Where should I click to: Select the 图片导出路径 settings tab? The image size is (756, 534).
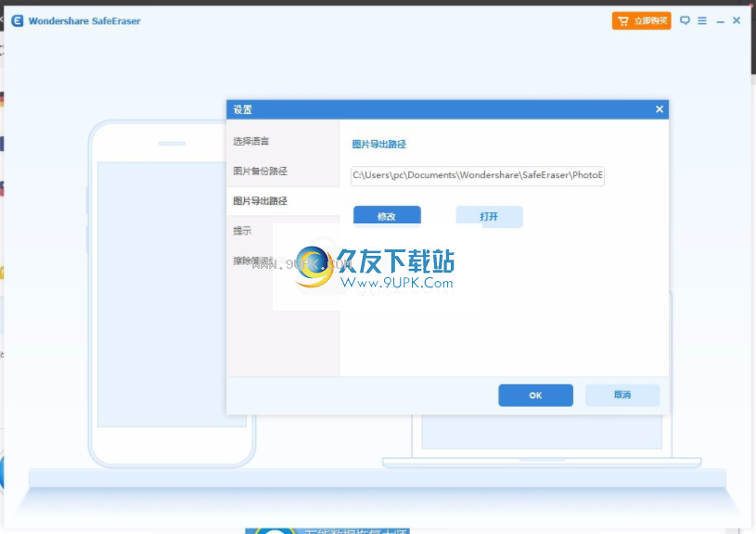coord(283,201)
